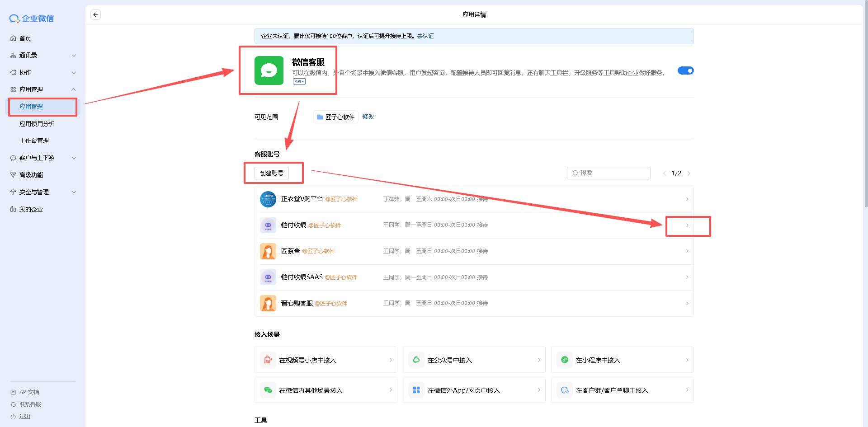868x427 pixels.
Task: Open 链付收银SAAS account row chevron
Action: (687, 277)
